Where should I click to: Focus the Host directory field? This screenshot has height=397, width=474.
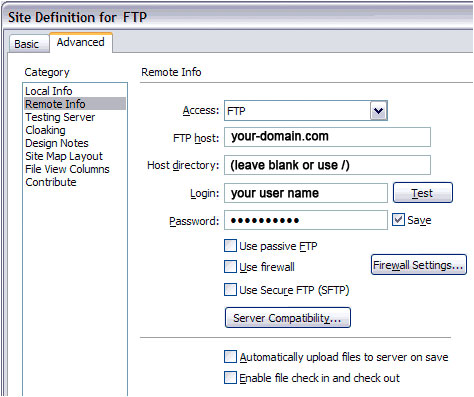point(327,165)
